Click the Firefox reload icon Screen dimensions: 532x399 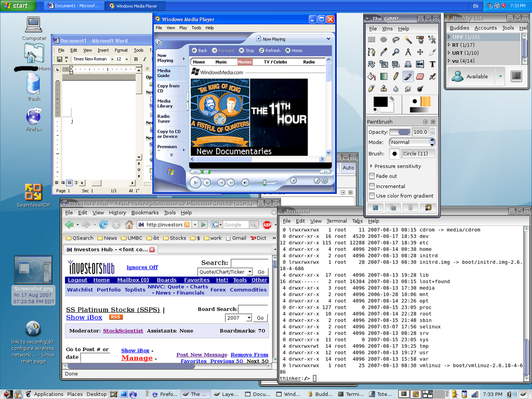coord(103,224)
